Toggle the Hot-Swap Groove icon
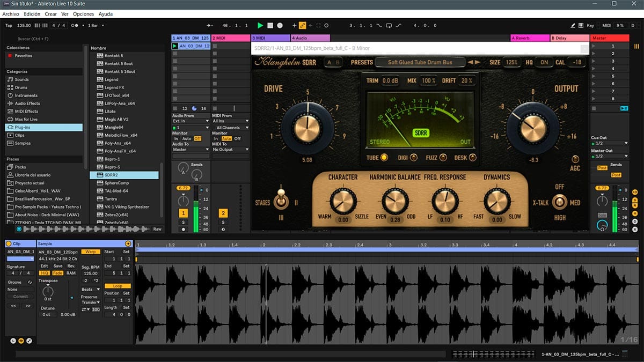This screenshot has height=362, width=644. pos(30,282)
